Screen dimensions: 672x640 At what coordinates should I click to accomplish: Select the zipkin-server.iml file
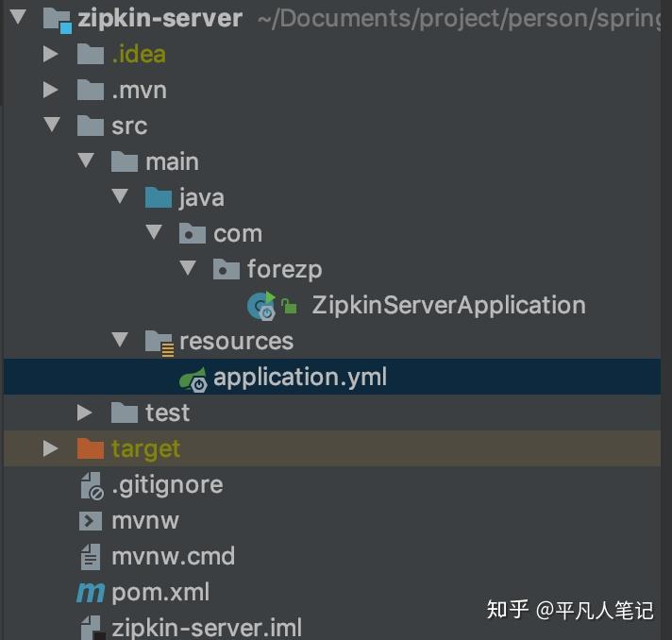coord(207,628)
